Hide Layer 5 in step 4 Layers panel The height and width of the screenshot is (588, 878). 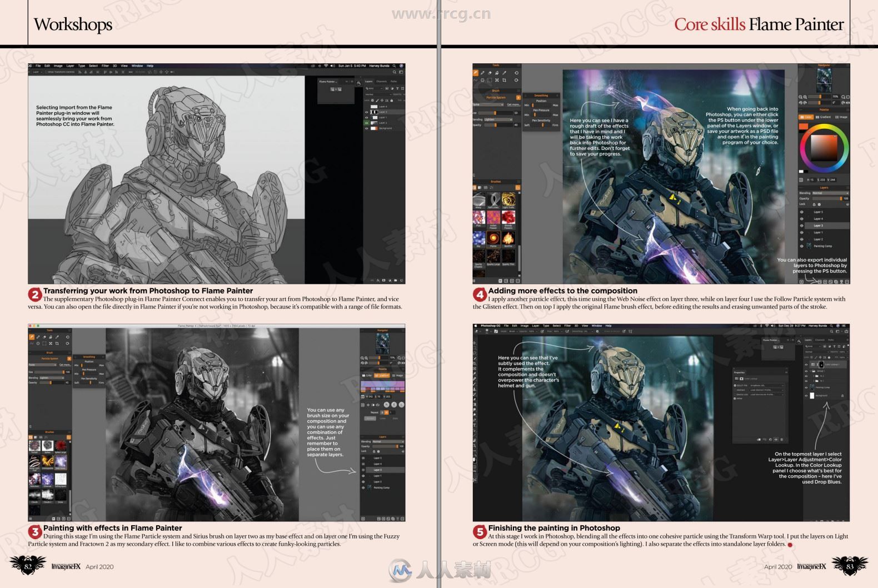(x=801, y=212)
